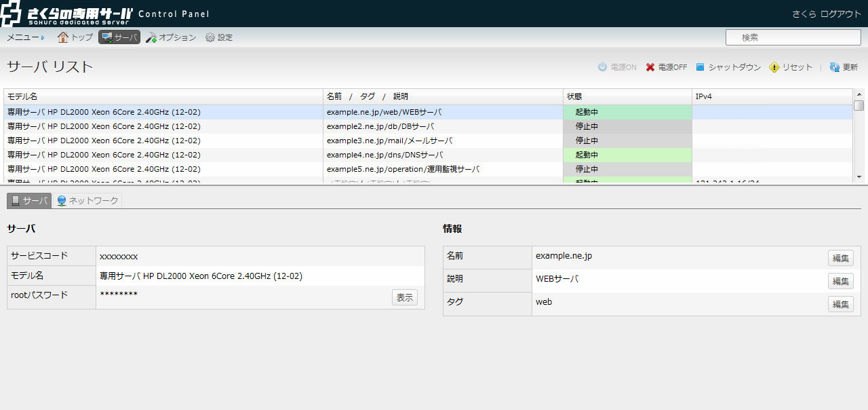Click the ログアウト logout link
This screenshot has width=868, height=410.
(x=840, y=14)
